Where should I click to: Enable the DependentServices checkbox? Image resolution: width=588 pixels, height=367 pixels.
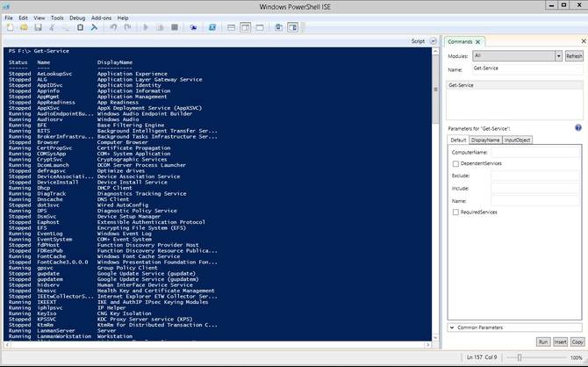455,163
